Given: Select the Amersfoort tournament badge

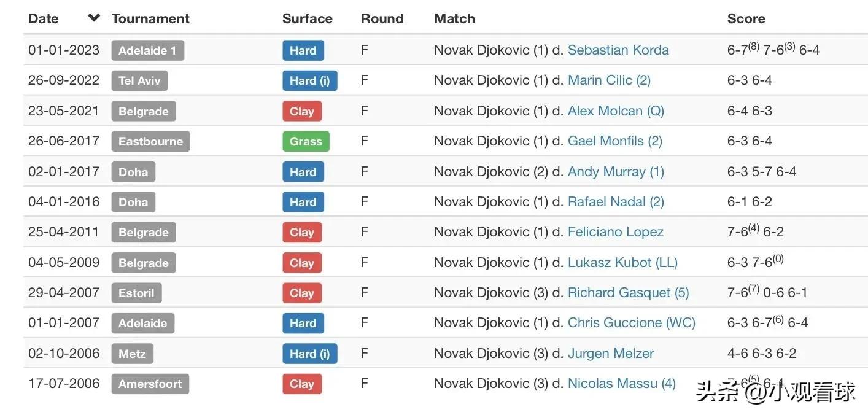Looking at the screenshot, I should pos(150,384).
